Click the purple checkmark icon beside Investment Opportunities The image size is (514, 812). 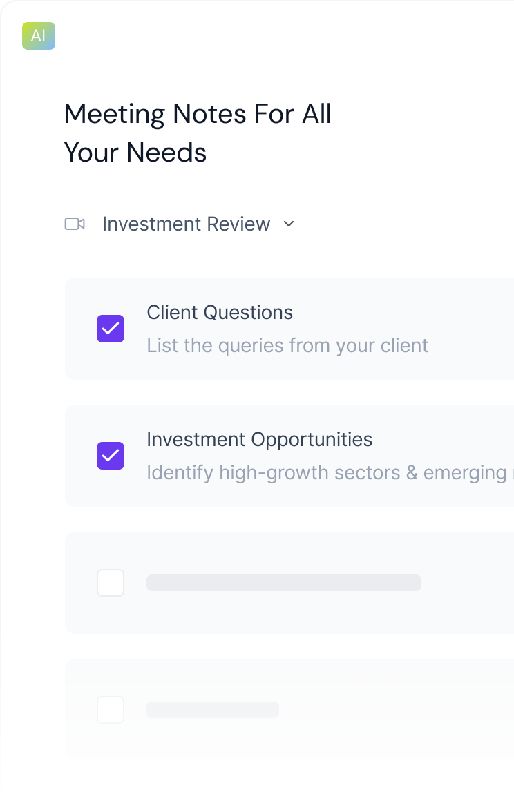tap(111, 456)
